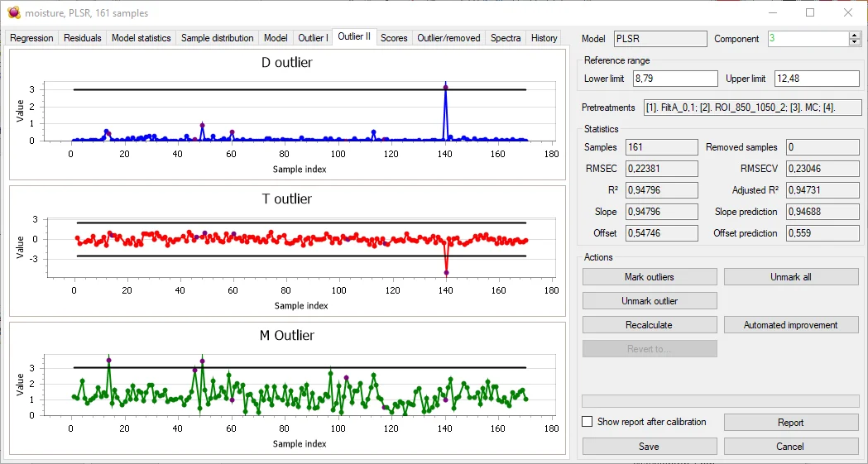Click the Upper limit input field

pyautogui.click(x=817, y=79)
